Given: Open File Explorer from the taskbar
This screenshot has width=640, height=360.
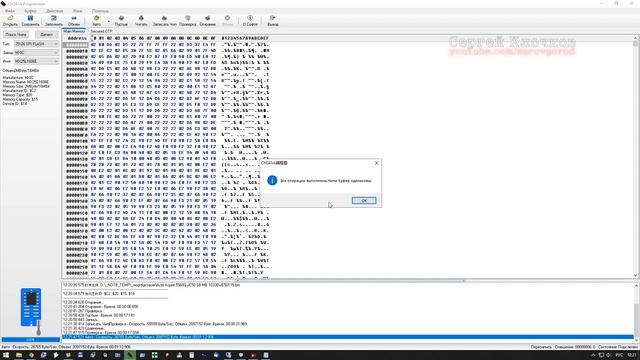Looking at the screenshot, I should coord(19,356).
